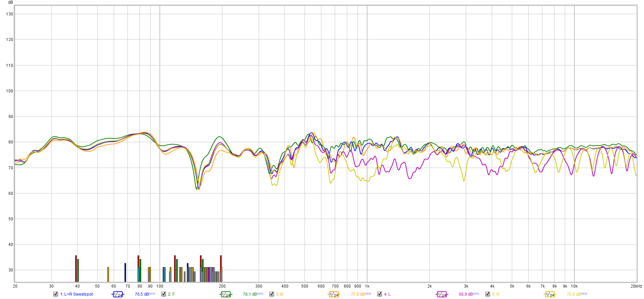Hide the 2: F trace
Image resolution: width=644 pixels, height=299 pixels.
[164, 294]
